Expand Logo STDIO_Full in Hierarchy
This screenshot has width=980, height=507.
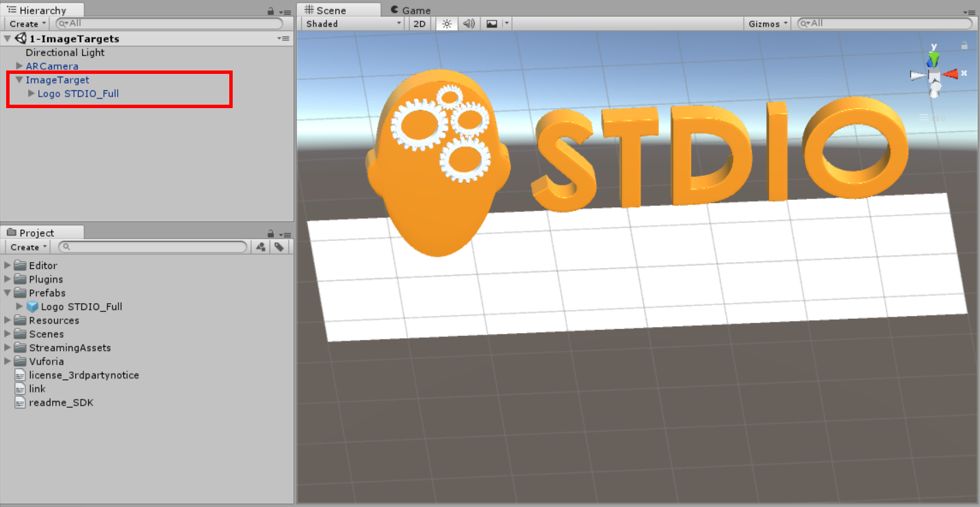(31, 94)
